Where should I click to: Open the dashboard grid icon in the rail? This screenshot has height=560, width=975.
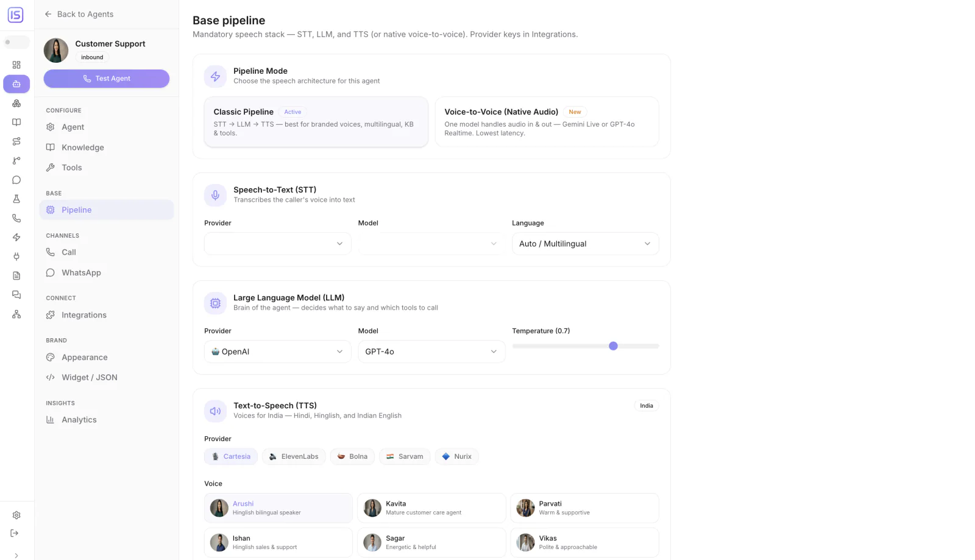pos(16,65)
